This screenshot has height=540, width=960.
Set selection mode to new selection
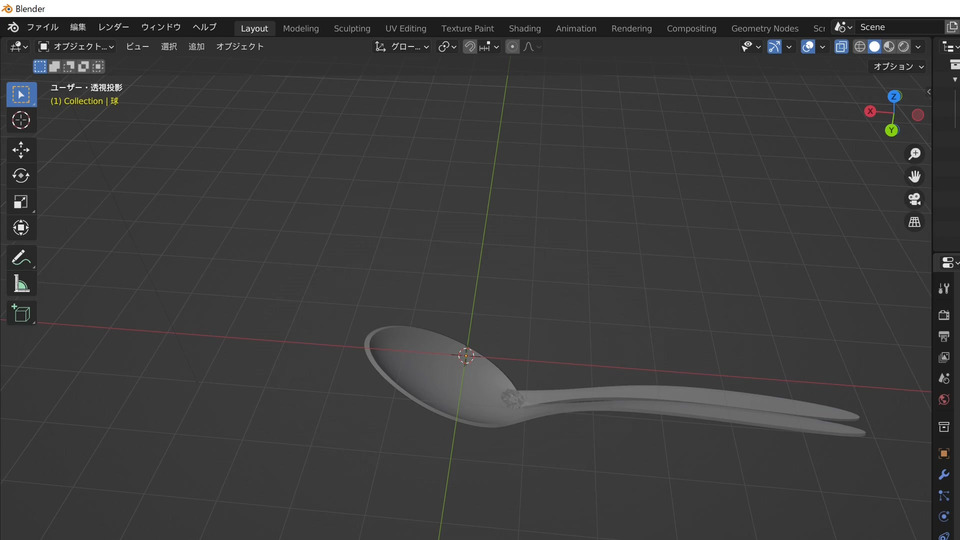click(40, 66)
